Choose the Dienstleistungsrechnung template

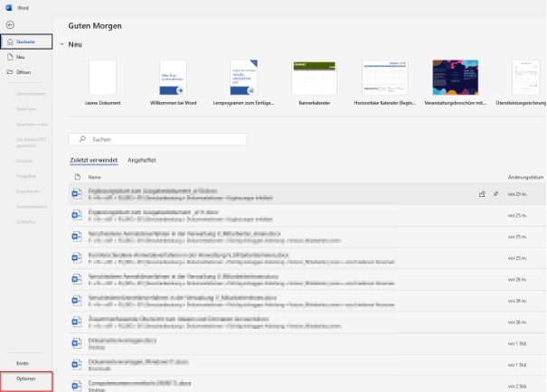pyautogui.click(x=521, y=82)
